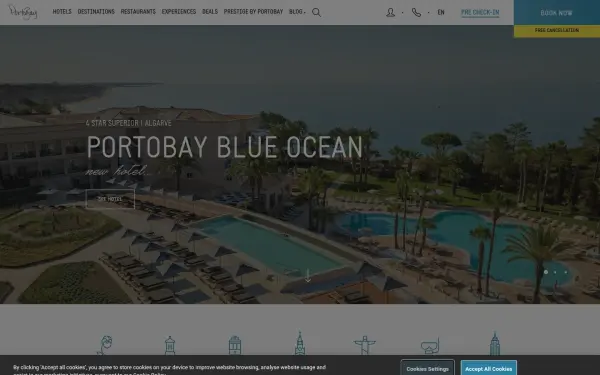Expand the Blog dropdown

(x=297, y=12)
